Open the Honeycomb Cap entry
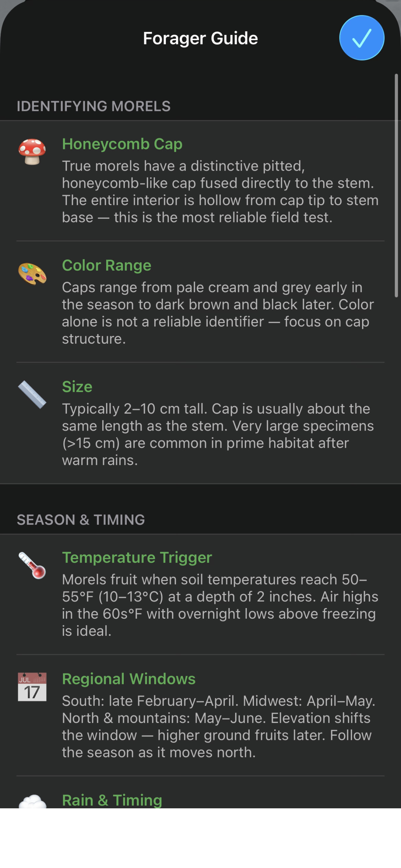 point(122,144)
